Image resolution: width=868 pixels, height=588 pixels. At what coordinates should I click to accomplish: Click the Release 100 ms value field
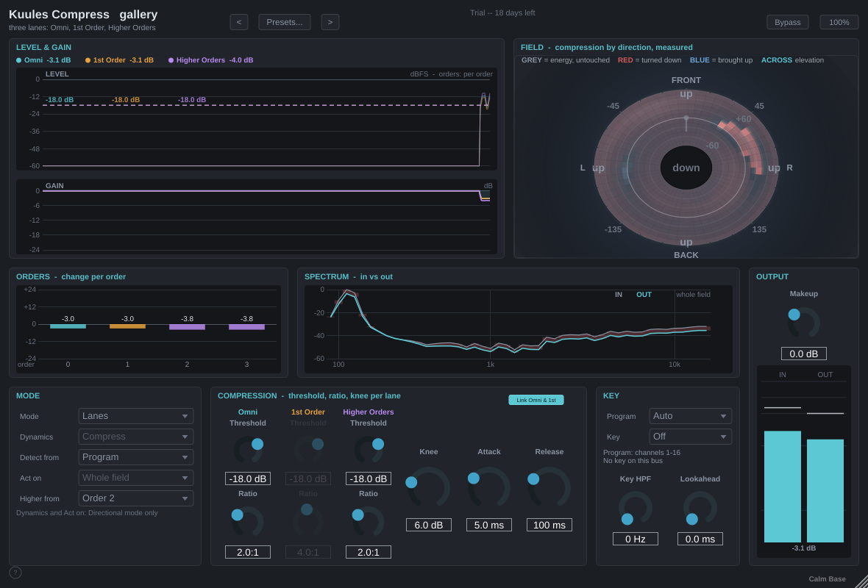549,525
